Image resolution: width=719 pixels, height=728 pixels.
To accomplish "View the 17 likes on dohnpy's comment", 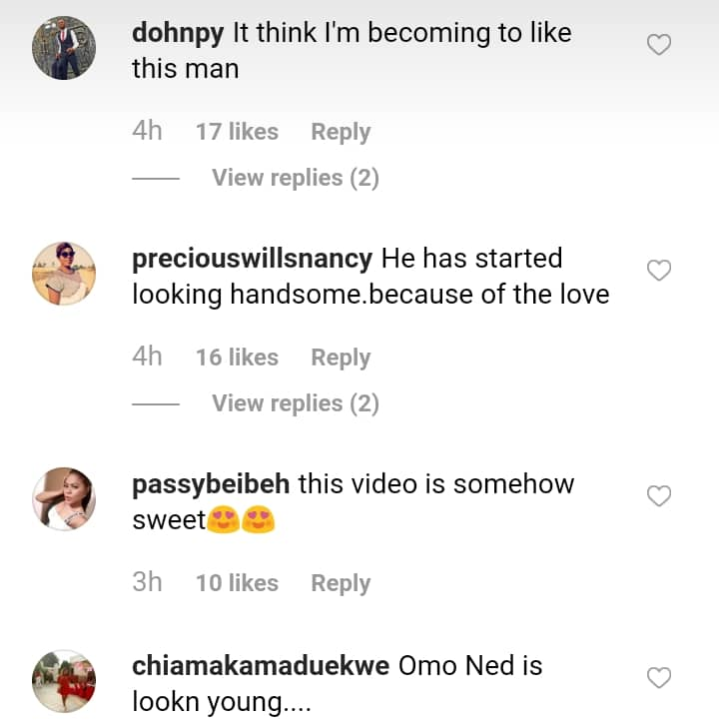I will [237, 132].
